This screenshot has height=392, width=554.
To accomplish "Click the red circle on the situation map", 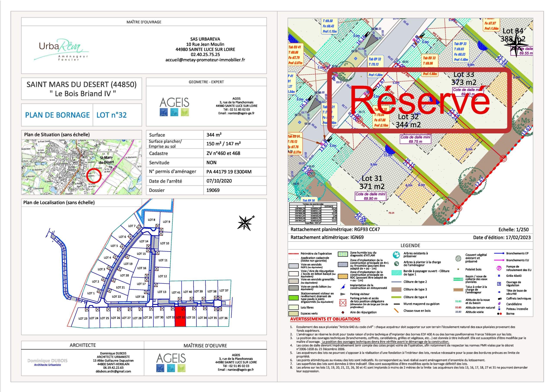I will click(x=94, y=176).
